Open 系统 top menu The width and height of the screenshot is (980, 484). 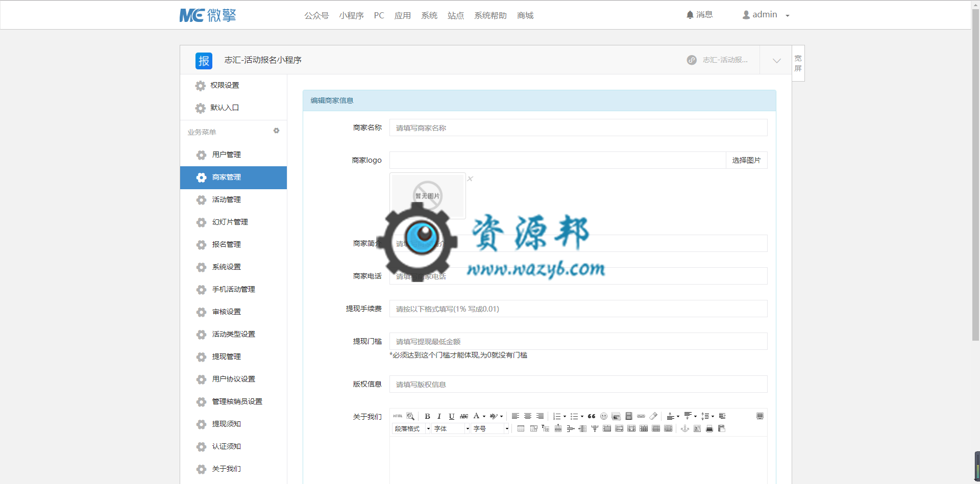(429, 15)
